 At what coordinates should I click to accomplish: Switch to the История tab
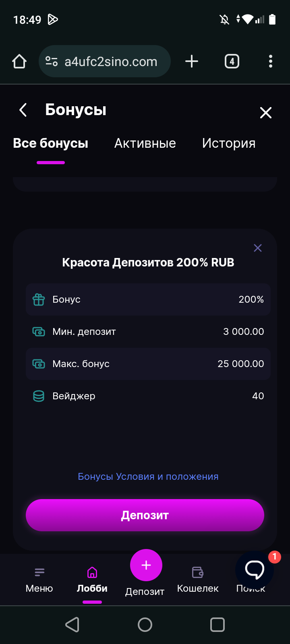(x=229, y=143)
